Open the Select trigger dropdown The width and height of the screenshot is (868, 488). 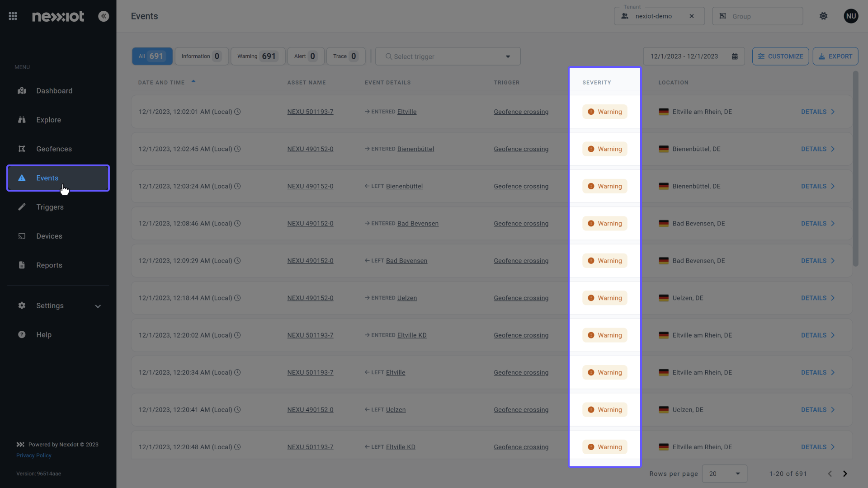448,56
